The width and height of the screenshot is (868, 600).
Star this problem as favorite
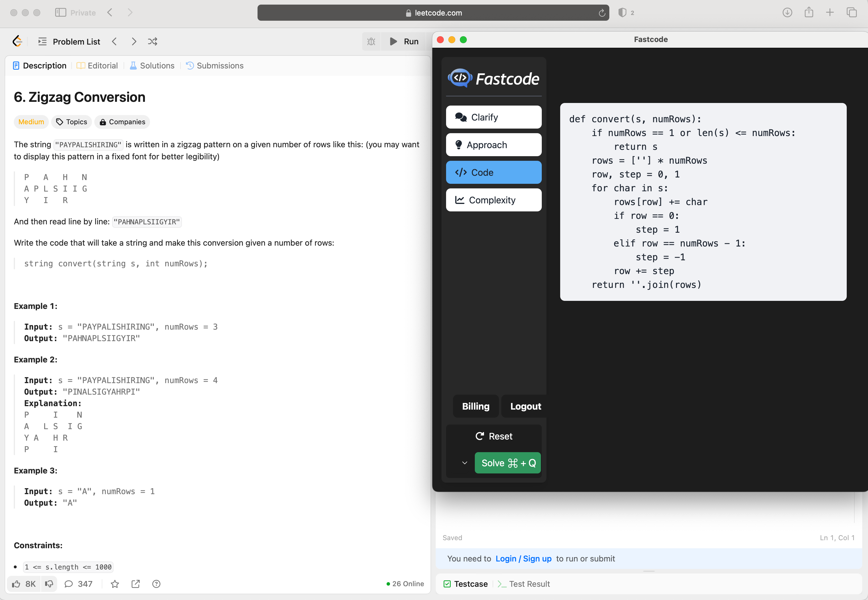click(x=115, y=584)
